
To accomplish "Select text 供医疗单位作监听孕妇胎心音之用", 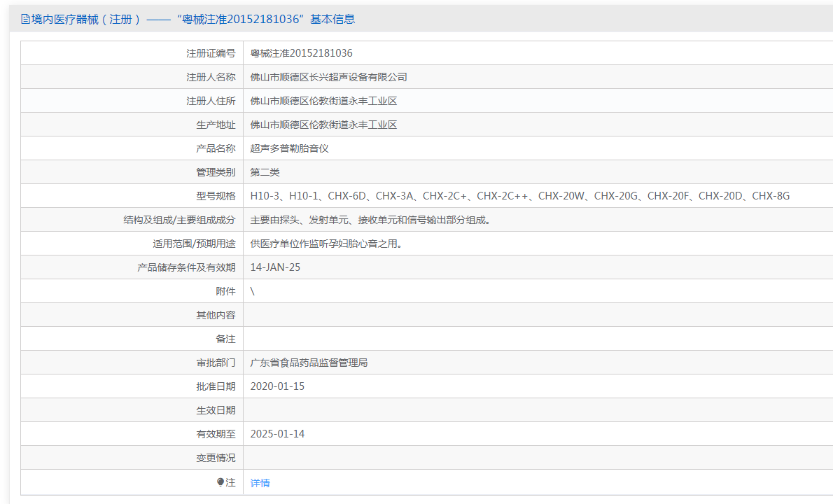I will (x=326, y=244).
